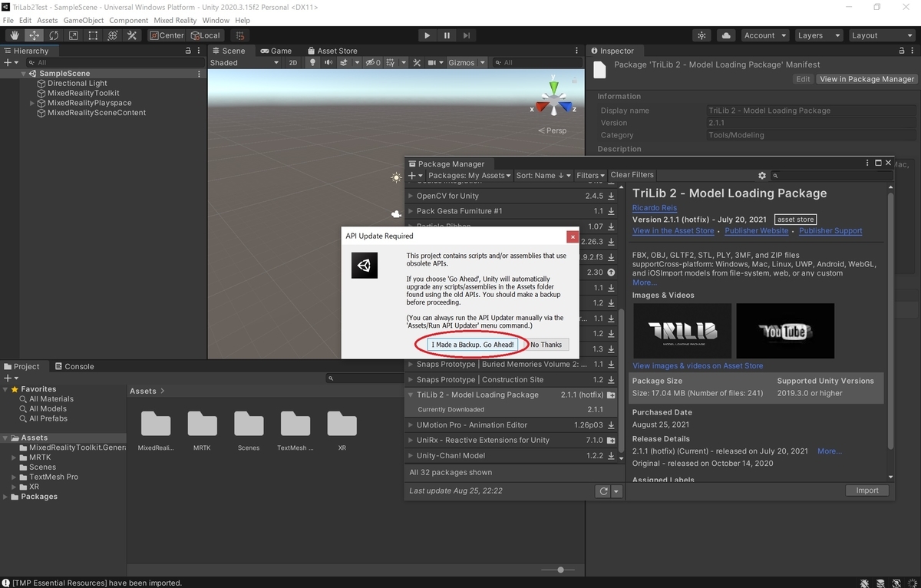Image resolution: width=921 pixels, height=588 pixels.
Task: Add package with plus button
Action: tap(415, 176)
